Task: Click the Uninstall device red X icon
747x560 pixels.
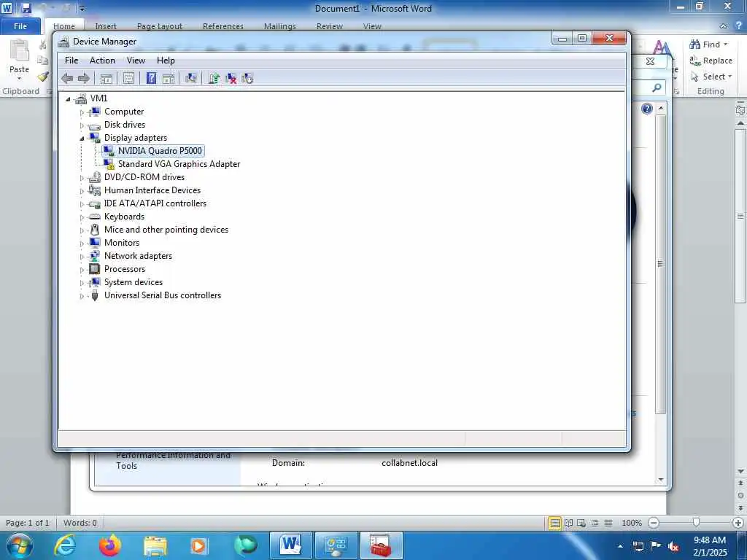Action: point(231,79)
